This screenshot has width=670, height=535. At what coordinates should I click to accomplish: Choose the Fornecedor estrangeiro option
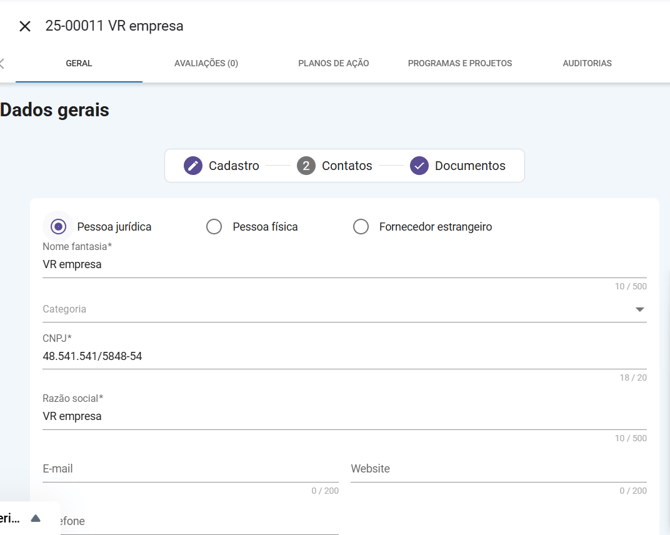click(x=361, y=227)
